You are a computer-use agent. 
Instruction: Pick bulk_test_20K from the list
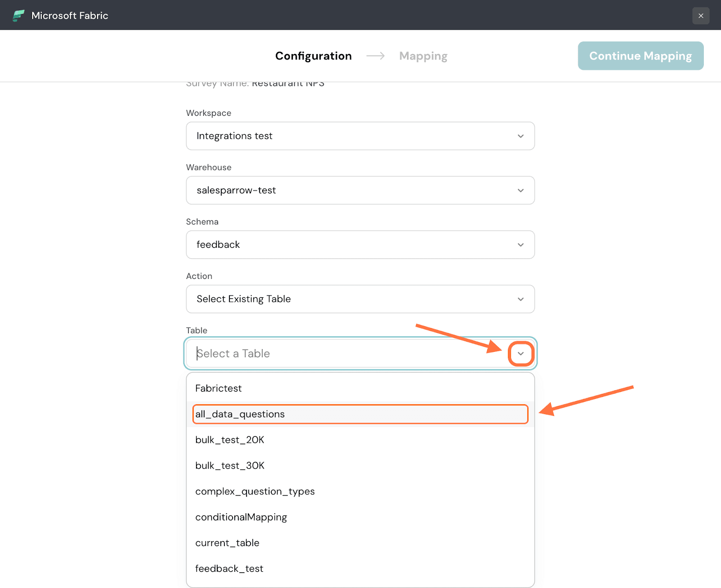(x=230, y=440)
